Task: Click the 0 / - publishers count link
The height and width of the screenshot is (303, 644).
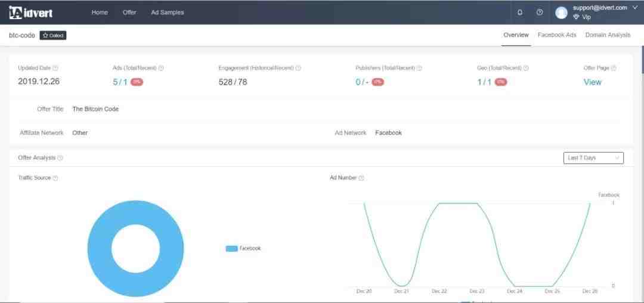Action: tap(362, 82)
